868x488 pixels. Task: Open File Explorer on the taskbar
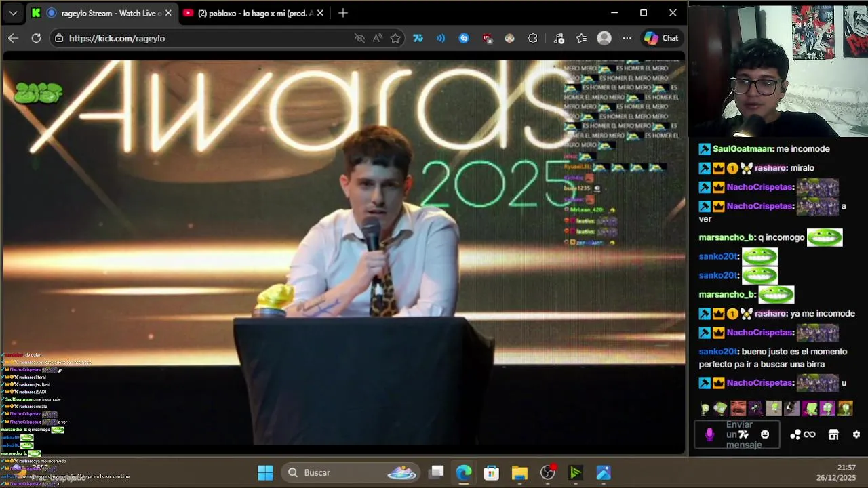pyautogui.click(x=519, y=472)
